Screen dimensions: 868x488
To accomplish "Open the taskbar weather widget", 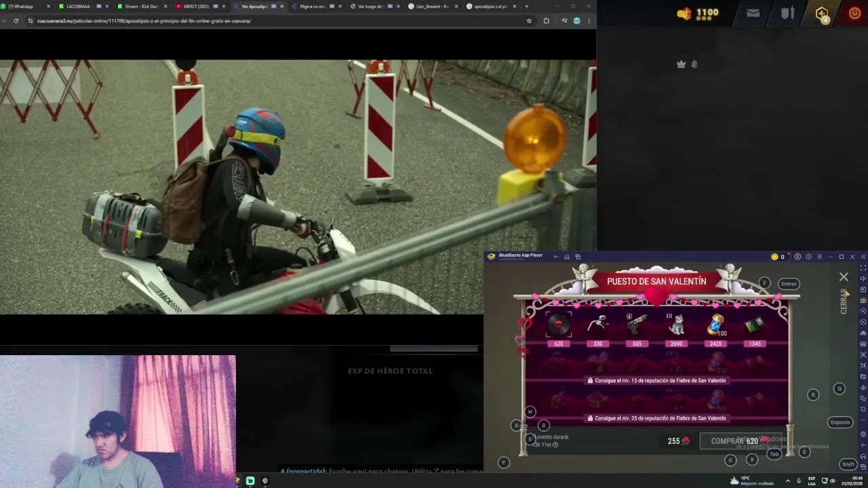I will click(x=752, y=481).
